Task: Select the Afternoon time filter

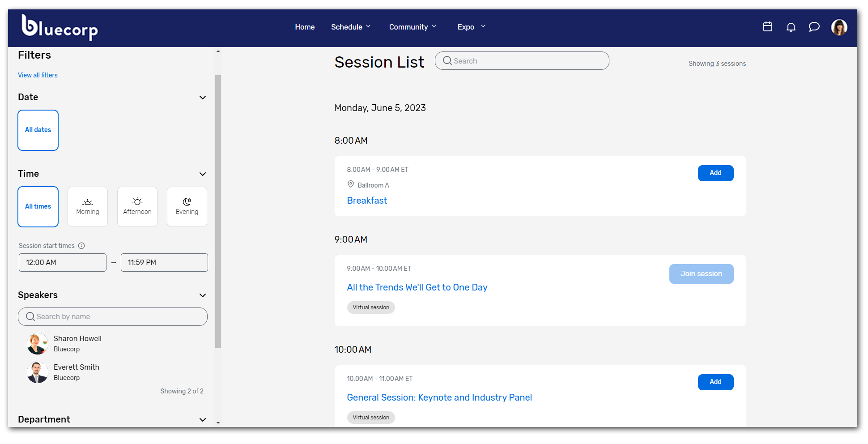Action: pyautogui.click(x=137, y=206)
